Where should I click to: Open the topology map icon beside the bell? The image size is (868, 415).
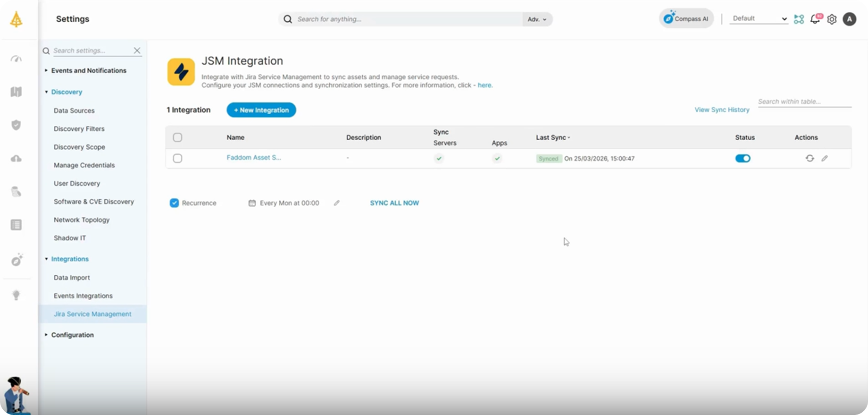[799, 19]
